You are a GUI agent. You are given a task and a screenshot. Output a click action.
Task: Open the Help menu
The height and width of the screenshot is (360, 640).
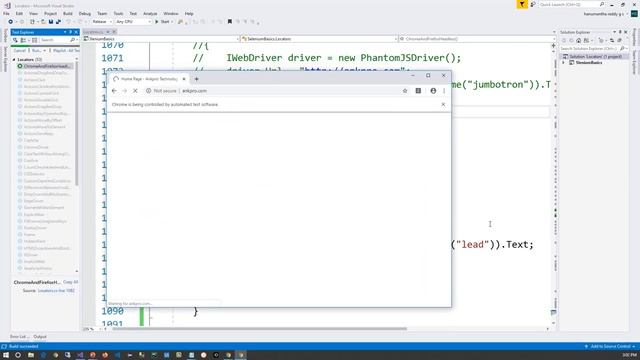click(x=189, y=13)
